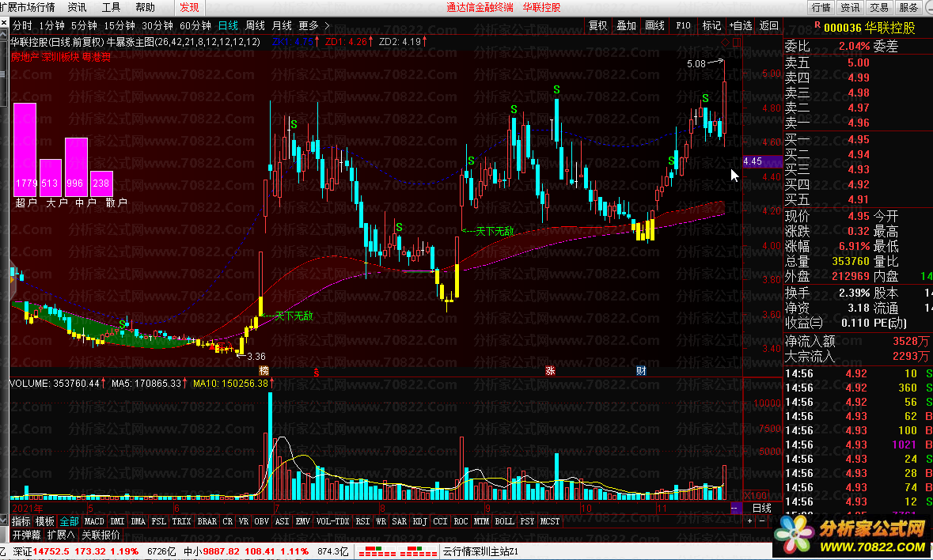Viewport: 933px width, 560px height.
Task: Select the 5分钟 period
Action: tap(84, 25)
